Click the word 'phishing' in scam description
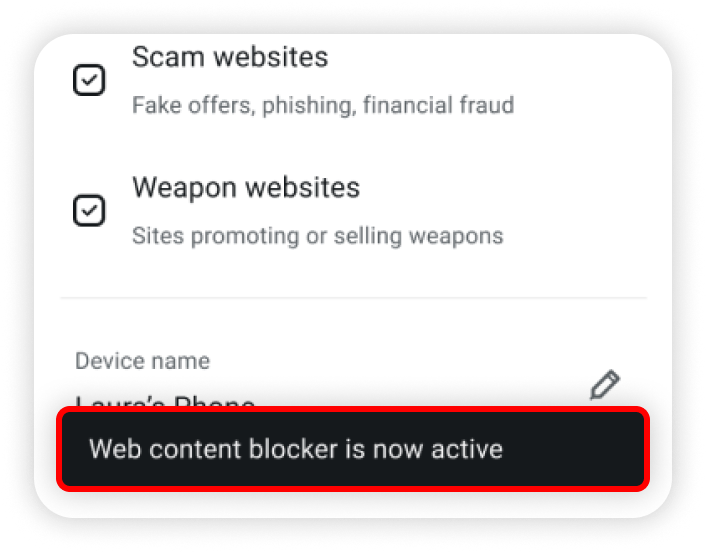This screenshot has height=552, width=706. 309,105
